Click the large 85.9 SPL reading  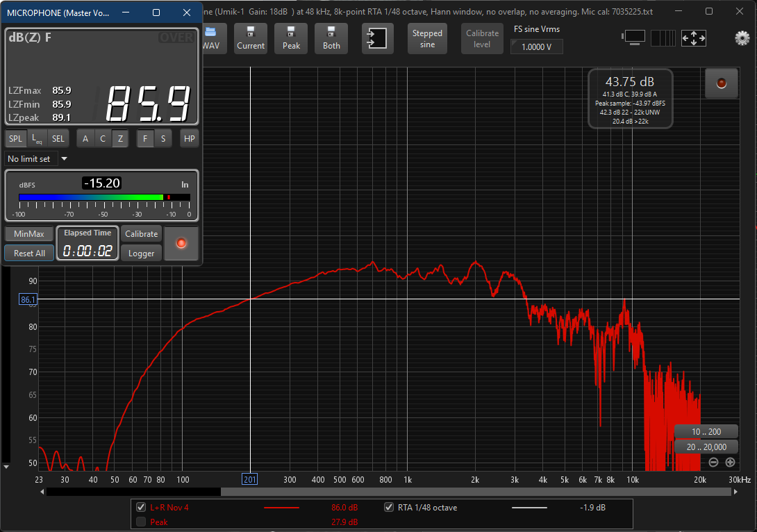(x=148, y=103)
